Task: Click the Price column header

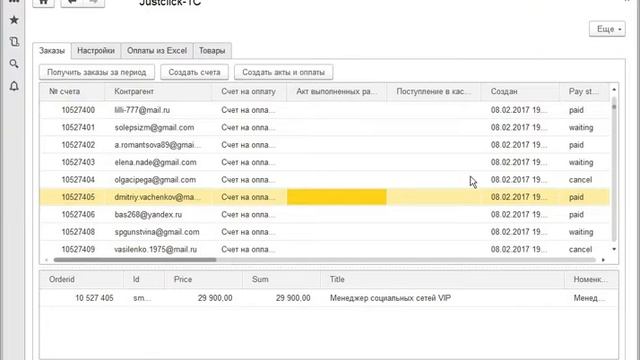Action: [x=203, y=280]
